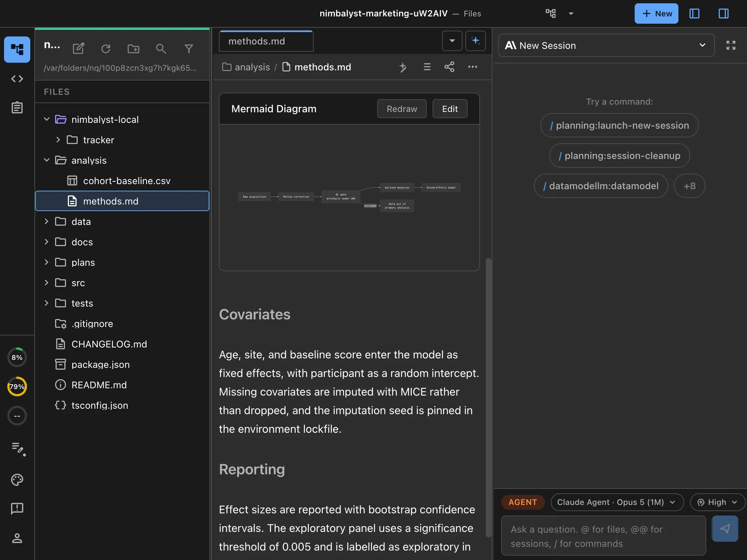The image size is (747, 560).
Task: Open the three-dot more options menu
Action: point(472,67)
